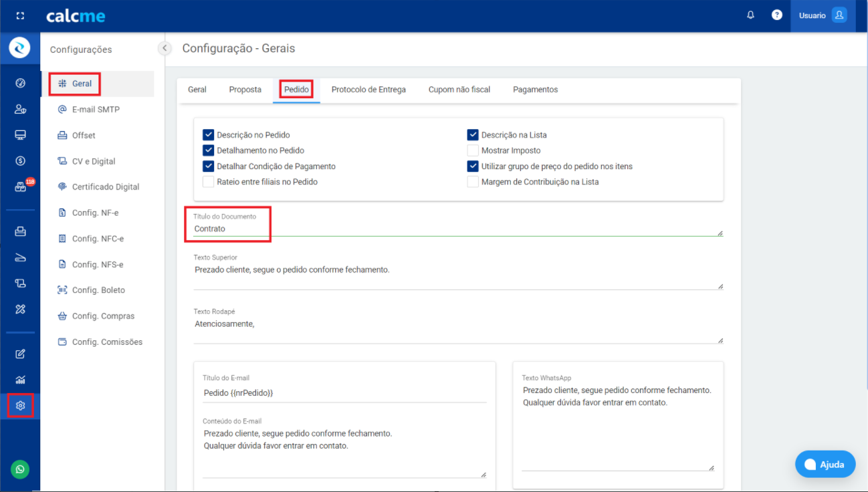Screen dimensions: 868x492
Task: Collapse the Configurações side panel arrow
Action: [x=165, y=48]
